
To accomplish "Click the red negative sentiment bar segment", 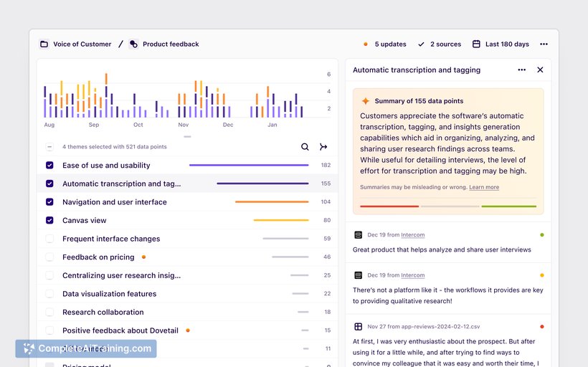I will click(389, 206).
